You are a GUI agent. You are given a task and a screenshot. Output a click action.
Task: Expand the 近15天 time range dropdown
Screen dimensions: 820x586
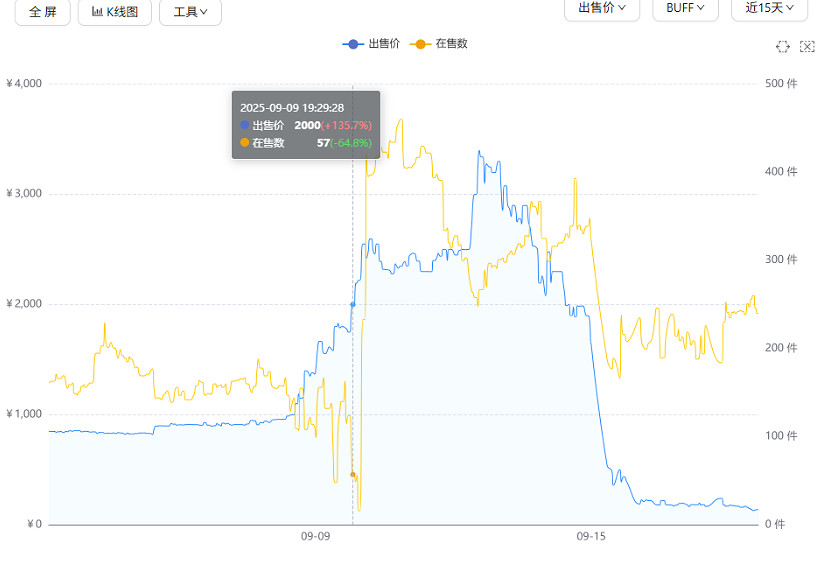pos(768,10)
